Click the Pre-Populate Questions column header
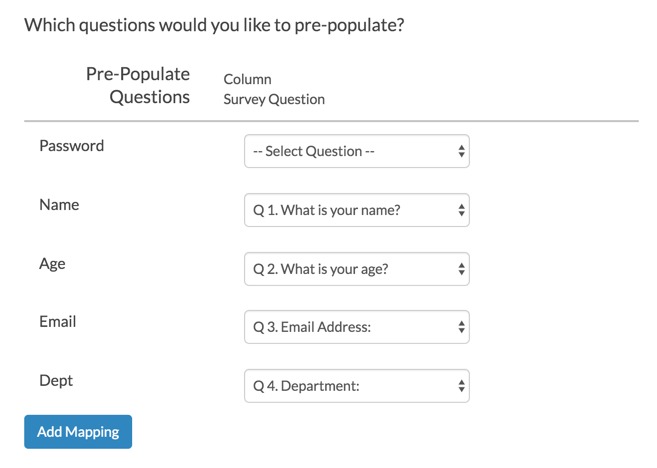657x468 pixels. click(x=138, y=86)
